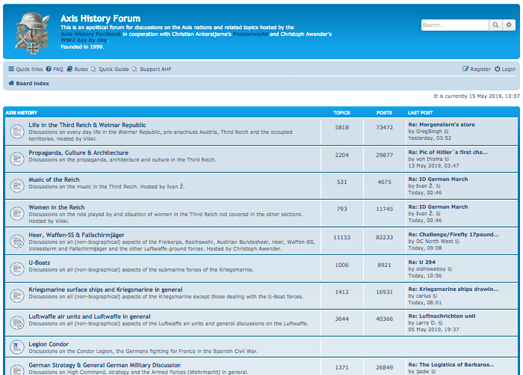Open last post Re: Morgenstern's store
Screen dimensions: 523x375
(x=442, y=124)
